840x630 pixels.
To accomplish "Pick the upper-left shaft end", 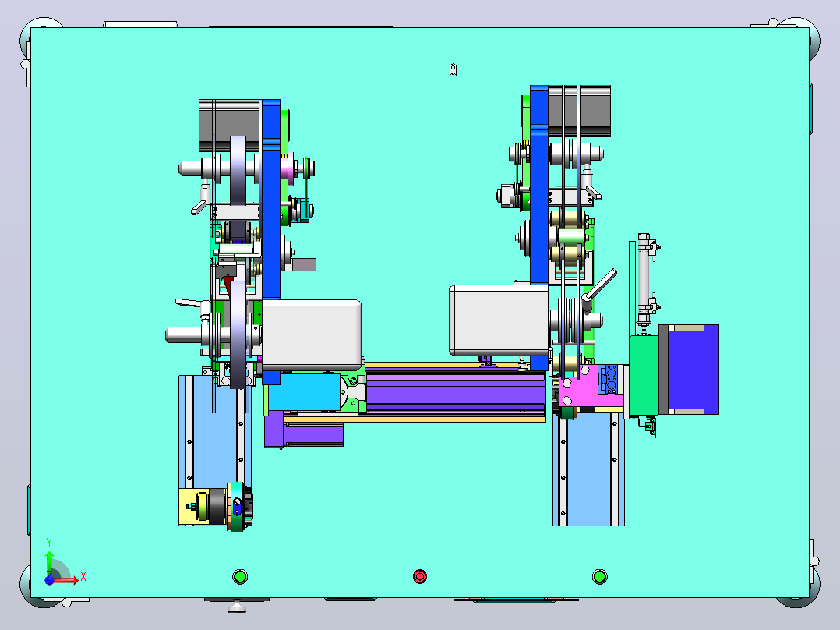I will point(190,169).
